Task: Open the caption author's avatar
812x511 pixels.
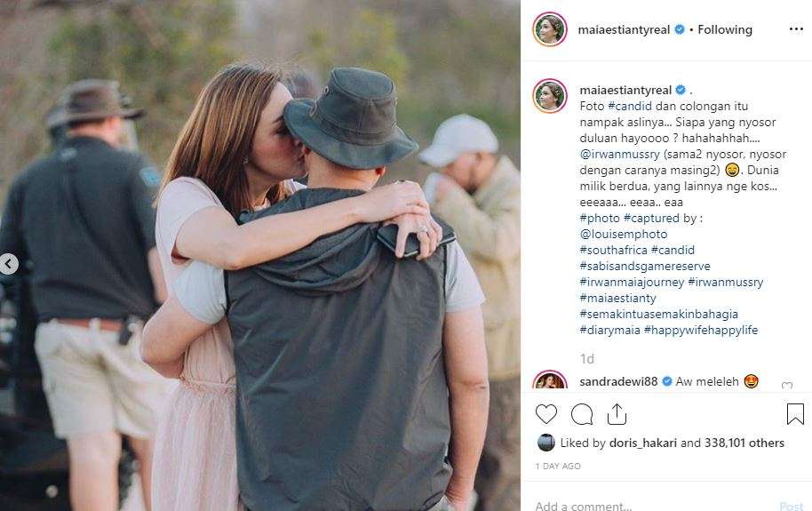Action: click(x=550, y=96)
